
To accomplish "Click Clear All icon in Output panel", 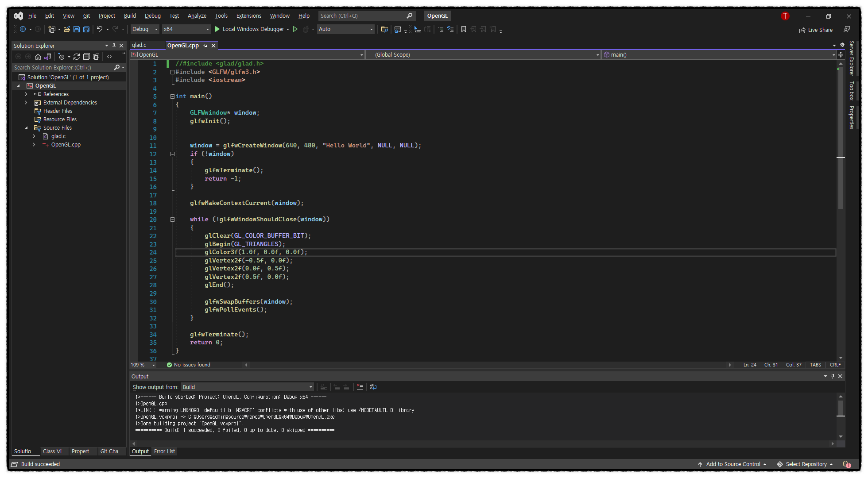I will (x=360, y=387).
